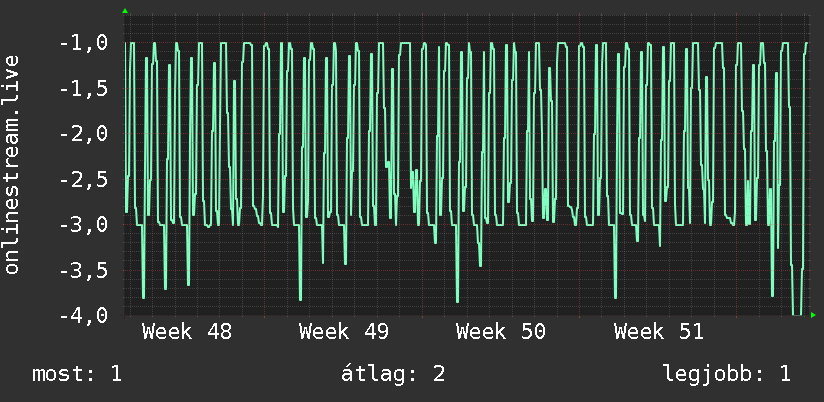Click the '-3,0' y-axis value
This screenshot has width=824, height=402.
[x=84, y=225]
